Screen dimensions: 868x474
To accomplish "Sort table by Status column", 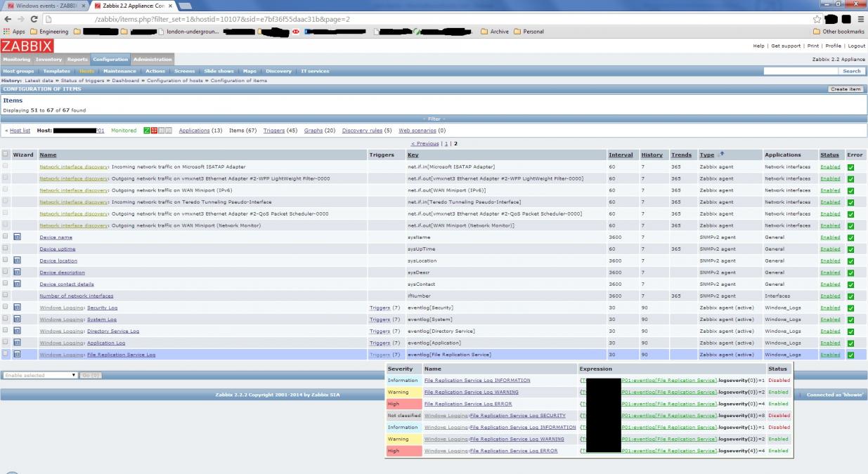I will tap(830, 154).
